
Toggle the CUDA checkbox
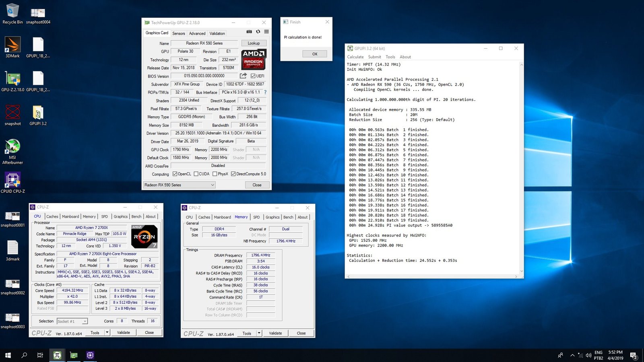(x=196, y=174)
